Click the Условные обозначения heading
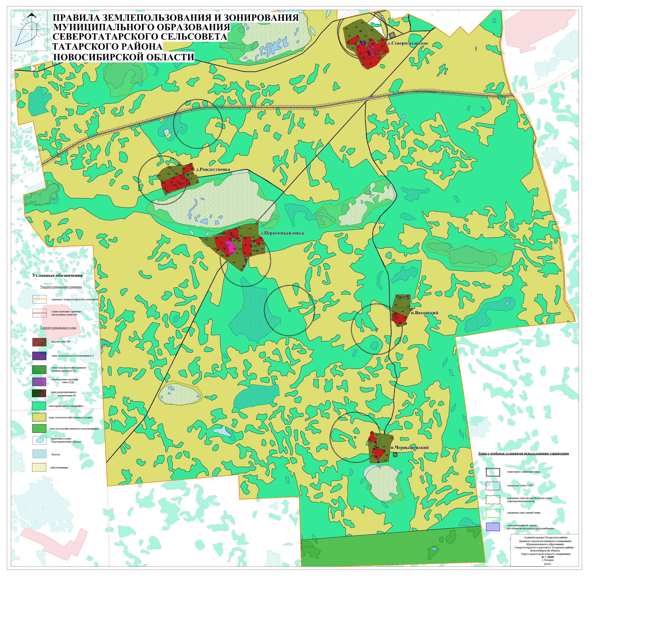 point(57,275)
